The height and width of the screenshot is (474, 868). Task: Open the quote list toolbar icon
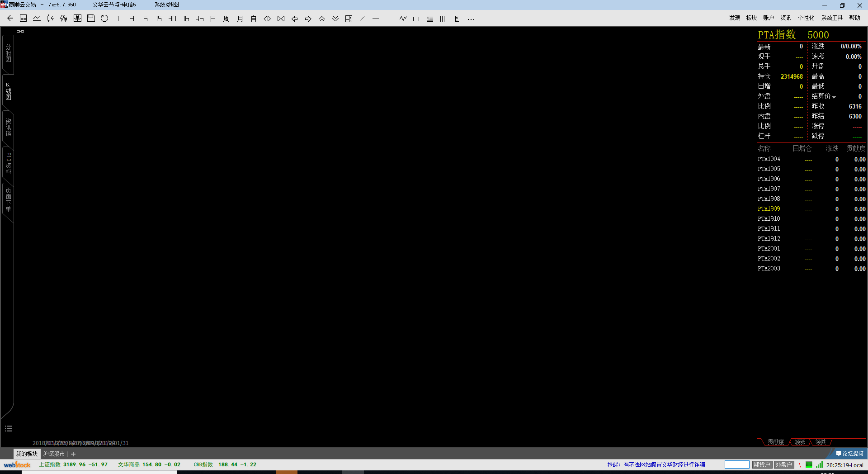click(24, 19)
